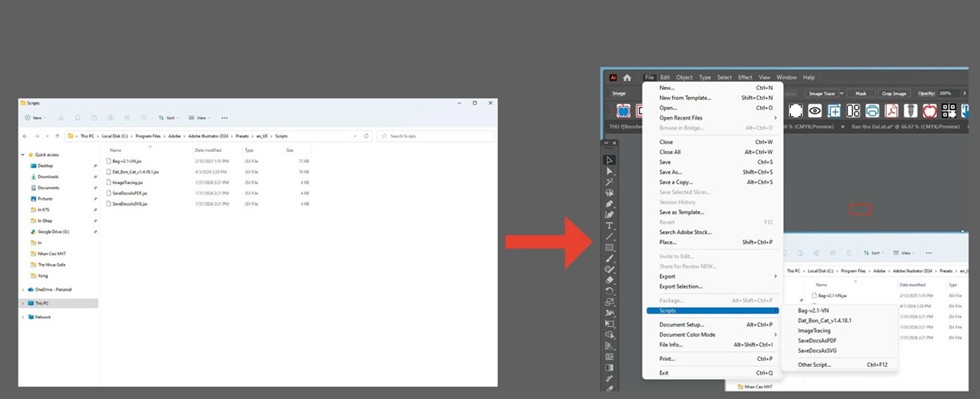Image resolution: width=980 pixels, height=399 pixels.
Task: Open the See more (...) menu in left Explorer
Action: (x=224, y=117)
